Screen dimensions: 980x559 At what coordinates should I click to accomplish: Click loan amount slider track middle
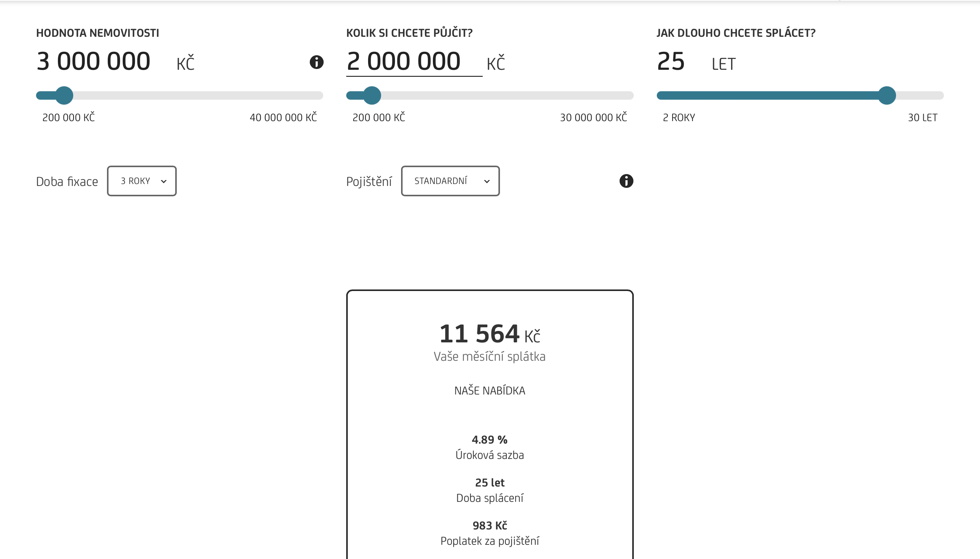click(x=490, y=95)
